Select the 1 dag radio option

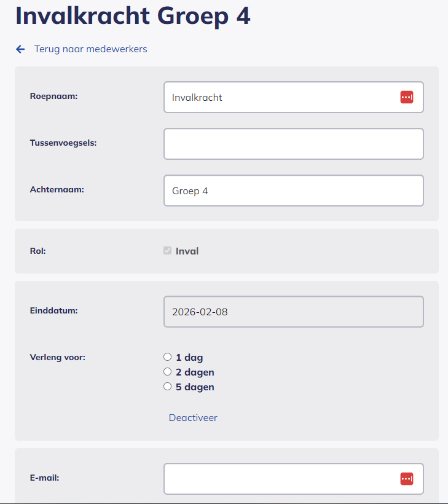pos(167,357)
